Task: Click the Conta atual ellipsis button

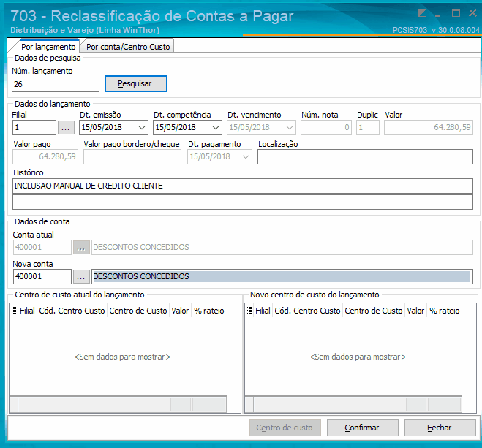Action: coord(81,248)
